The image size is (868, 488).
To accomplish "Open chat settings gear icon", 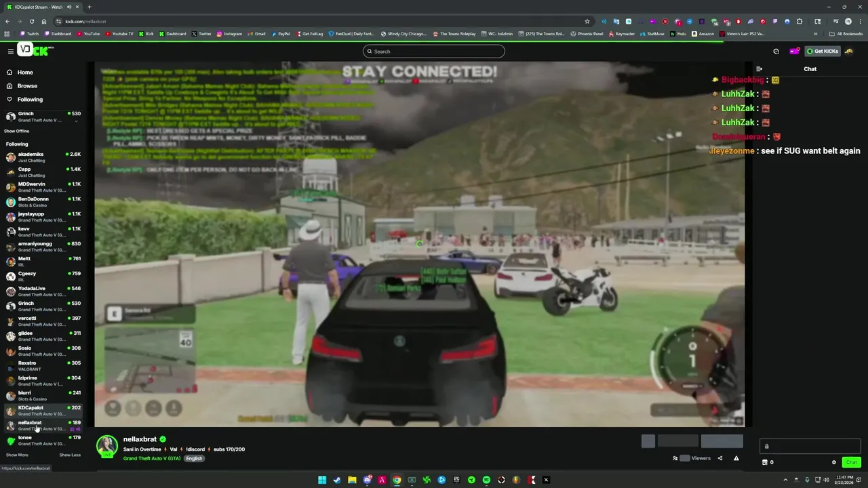I will tap(834, 462).
